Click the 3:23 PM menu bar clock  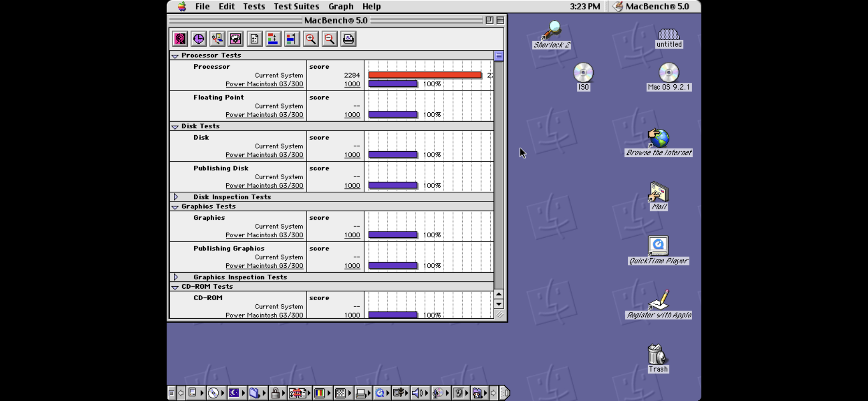click(x=585, y=6)
